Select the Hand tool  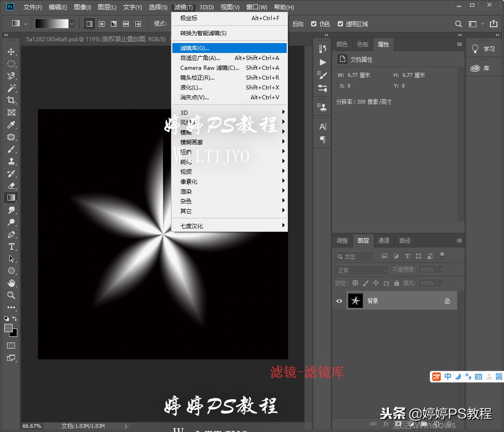11,283
